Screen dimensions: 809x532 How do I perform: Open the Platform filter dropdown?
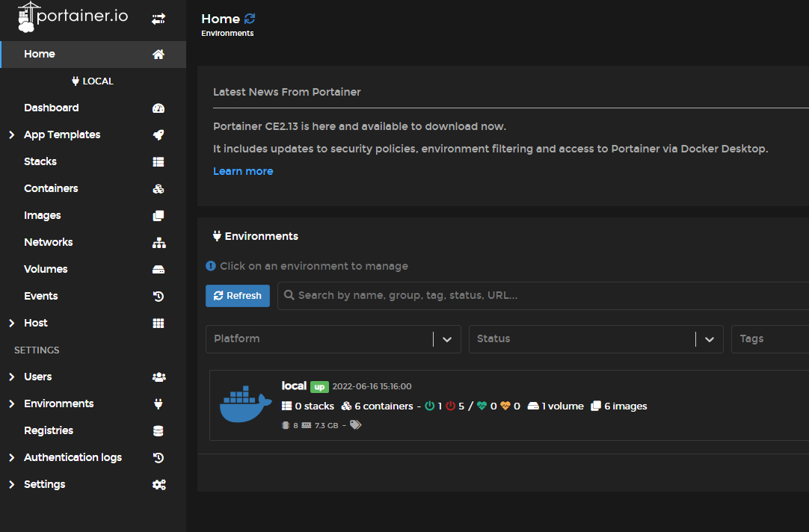click(x=333, y=339)
